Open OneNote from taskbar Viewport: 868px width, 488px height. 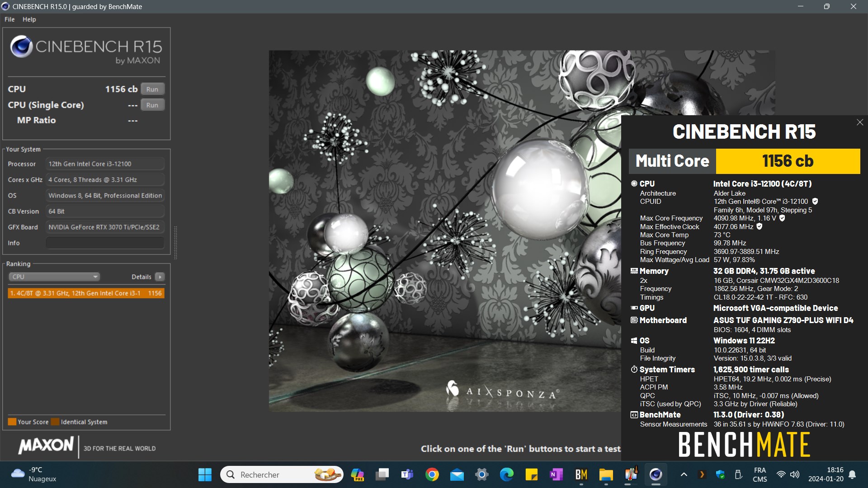pyautogui.click(x=557, y=475)
